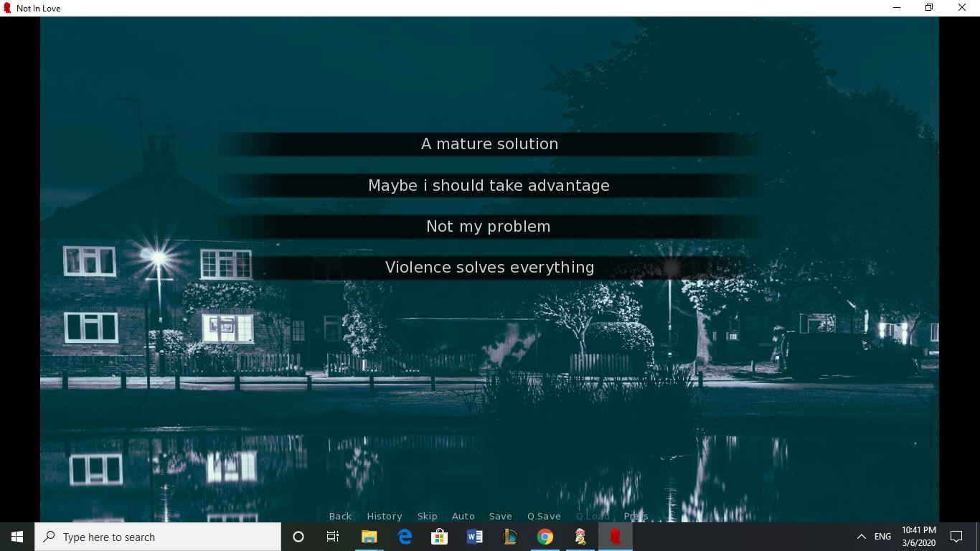
Task: Choose "A mature solution" option
Action: pos(489,144)
